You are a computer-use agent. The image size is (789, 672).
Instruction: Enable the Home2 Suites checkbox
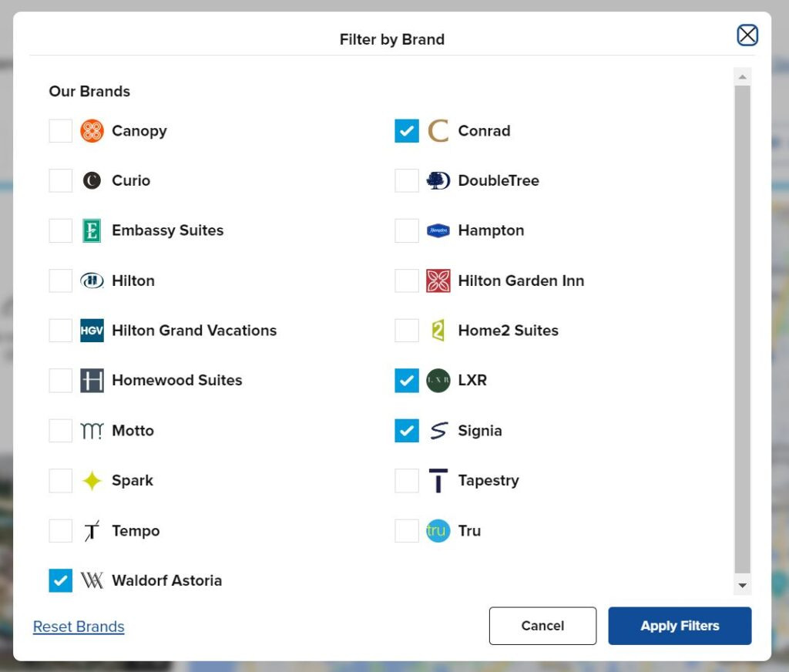(x=407, y=330)
